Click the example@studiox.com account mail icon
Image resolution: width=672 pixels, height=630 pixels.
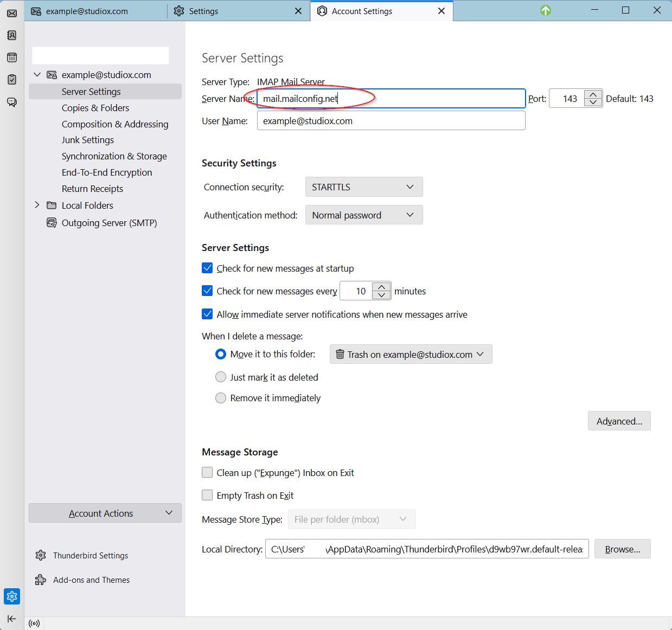pos(52,75)
